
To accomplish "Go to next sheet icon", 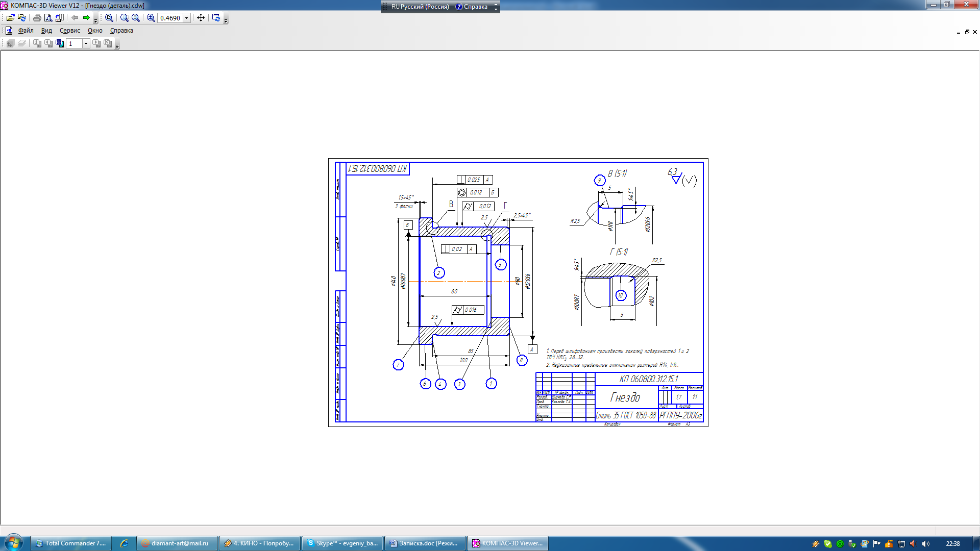I will click(x=96, y=43).
